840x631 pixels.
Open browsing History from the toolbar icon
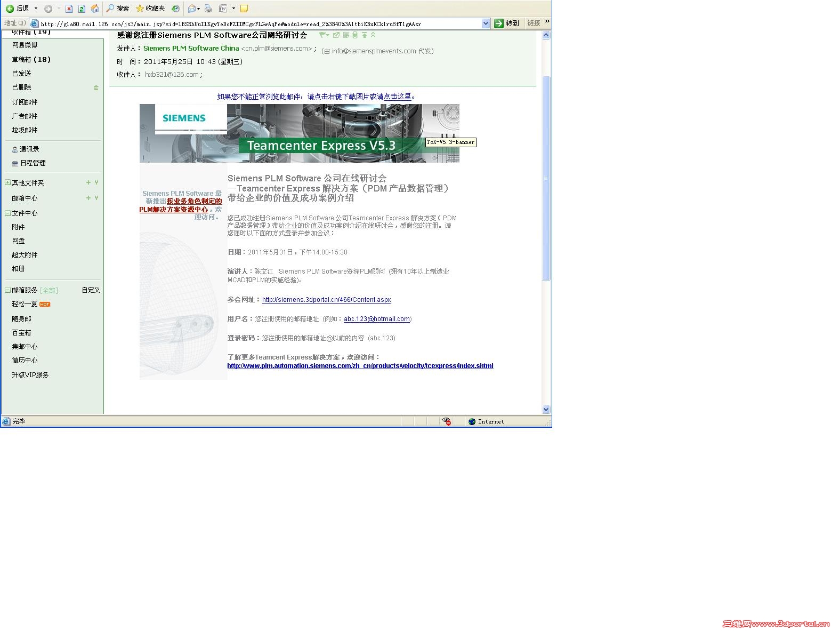click(175, 9)
